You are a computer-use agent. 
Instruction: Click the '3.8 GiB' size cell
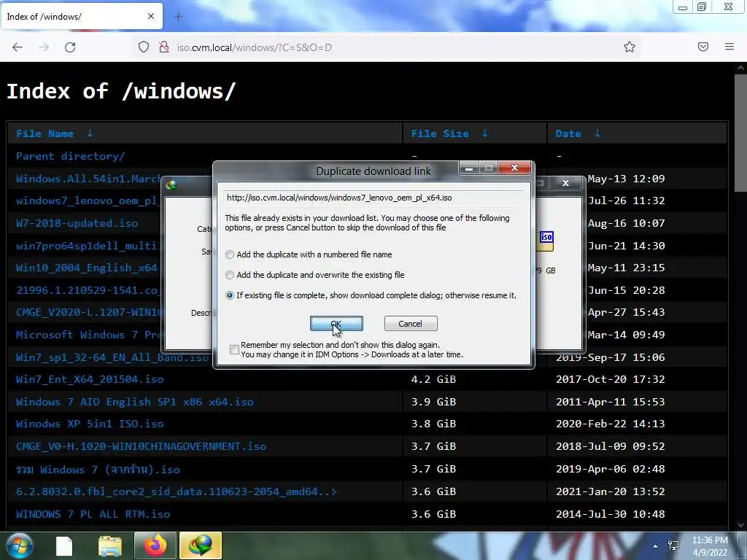pos(433,424)
